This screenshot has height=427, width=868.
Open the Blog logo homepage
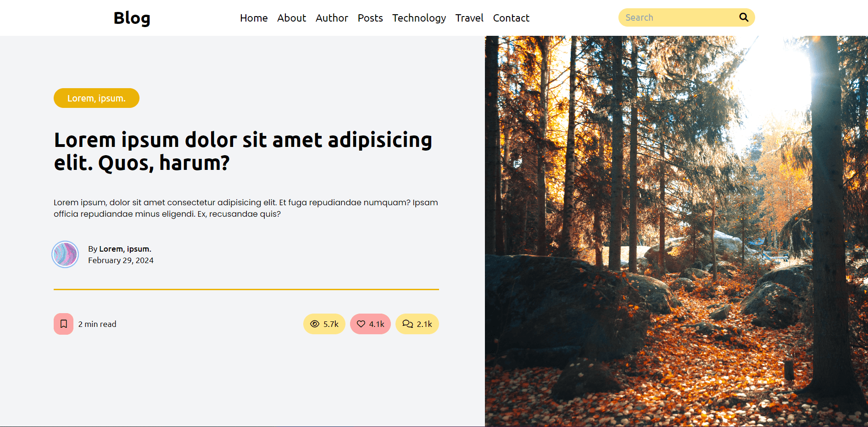(132, 18)
